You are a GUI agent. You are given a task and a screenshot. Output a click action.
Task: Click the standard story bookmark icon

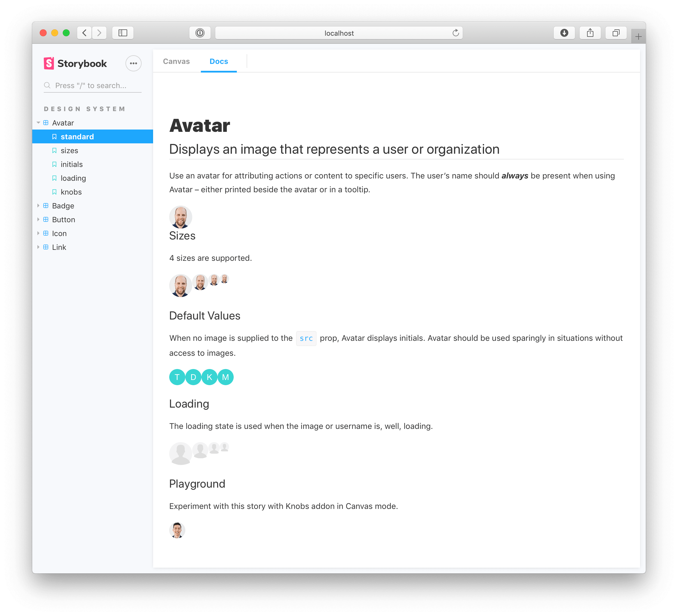(54, 136)
